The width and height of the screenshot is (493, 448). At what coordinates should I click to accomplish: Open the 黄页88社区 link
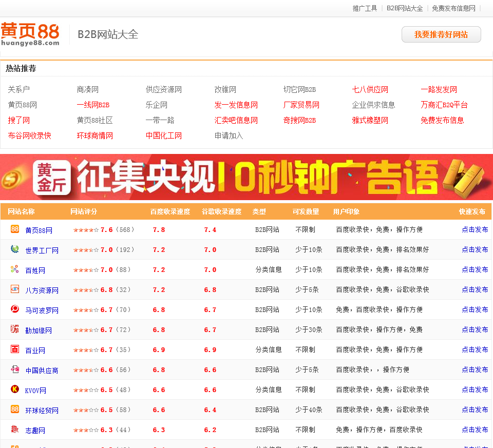[x=94, y=120]
